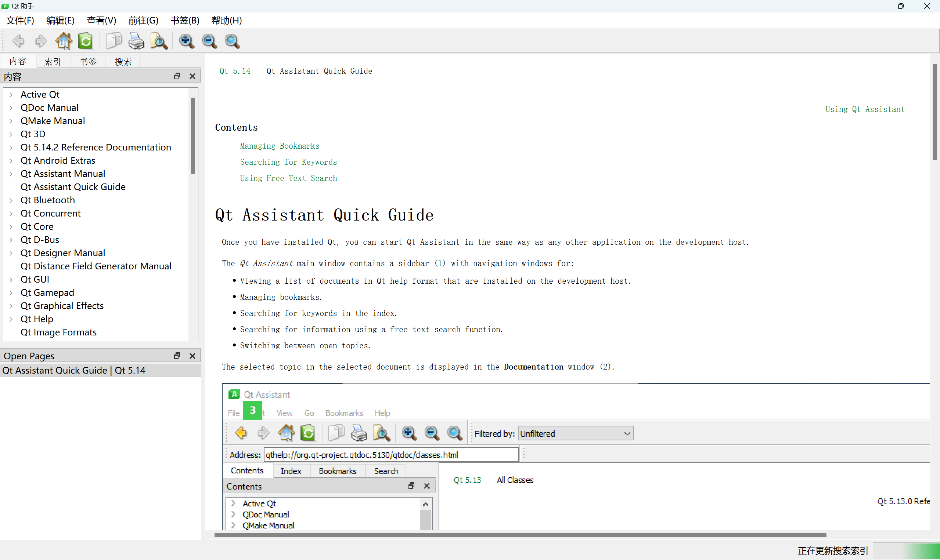
Task: Click the Sync with table of contents icon
Action: click(x=85, y=41)
